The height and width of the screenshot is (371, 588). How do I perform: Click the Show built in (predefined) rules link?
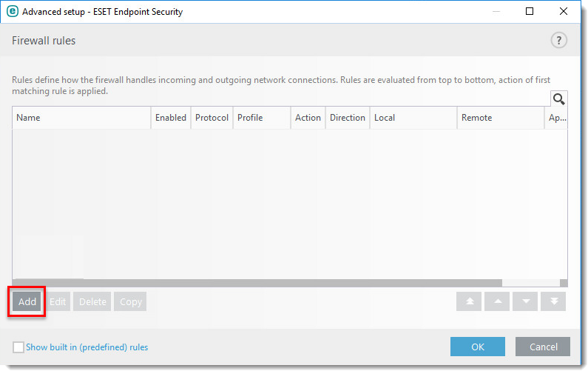tap(87, 347)
